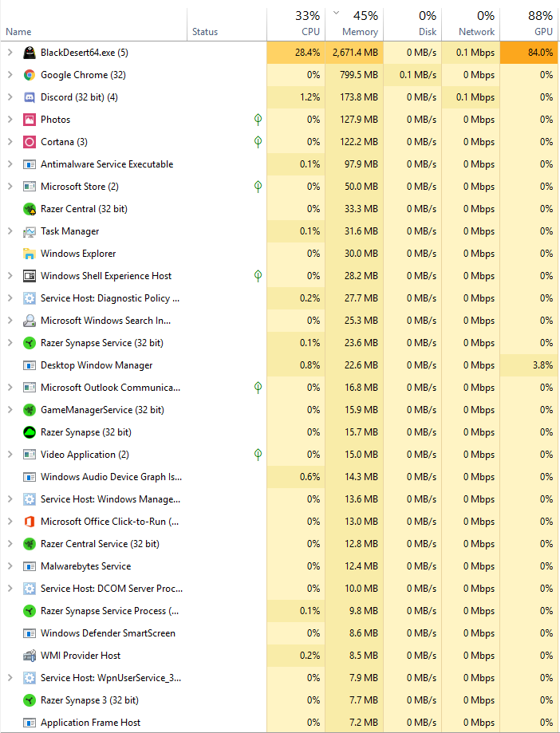
Task: Click the Cortana green leaf status icon
Action: (x=258, y=142)
